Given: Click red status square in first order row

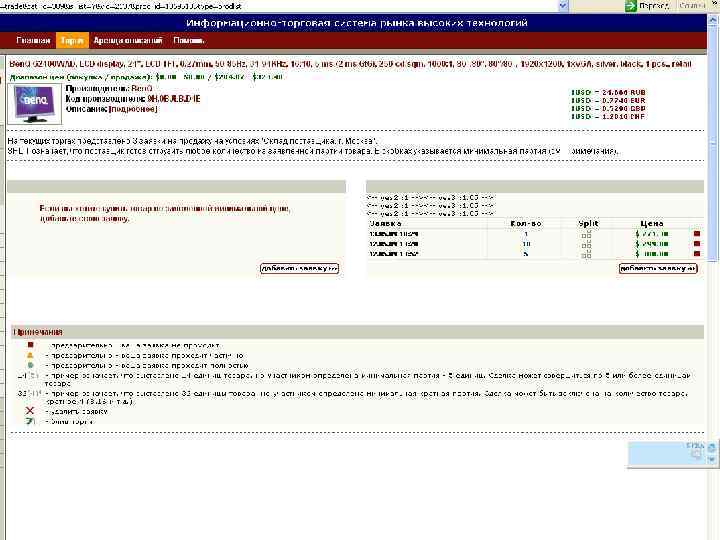Looking at the screenshot, I should coord(697,234).
